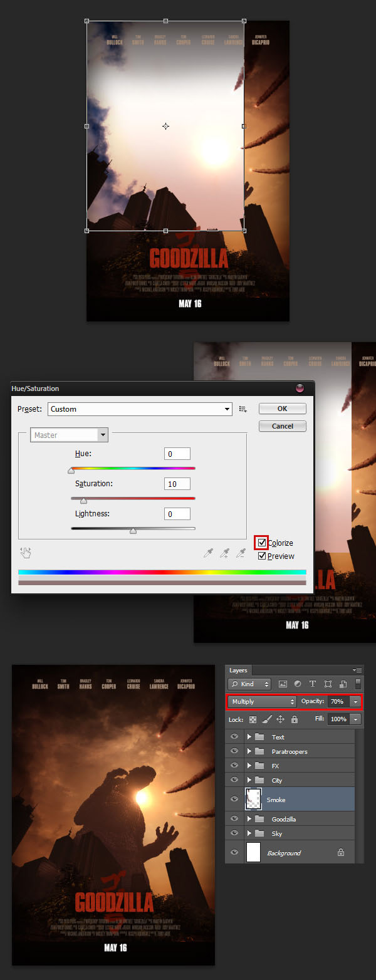376x980 pixels.
Task: Select the plain eyedropper tool
Action: click(209, 553)
